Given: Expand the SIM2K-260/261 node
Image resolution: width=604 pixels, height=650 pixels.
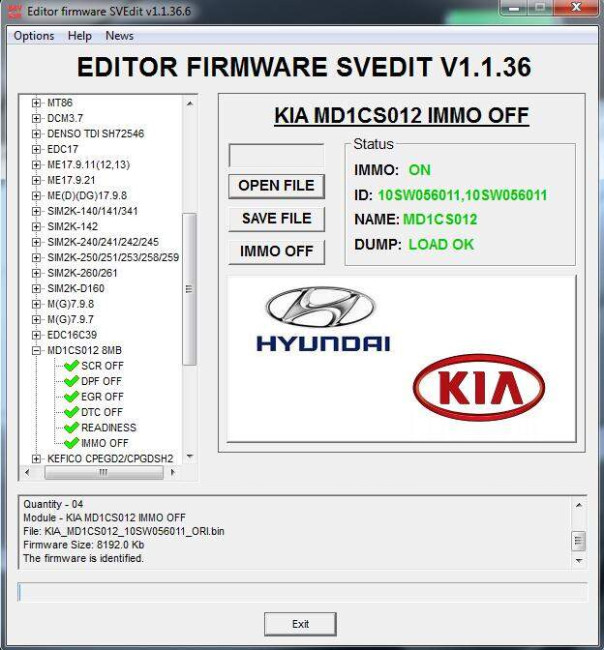Looking at the screenshot, I should point(36,273).
